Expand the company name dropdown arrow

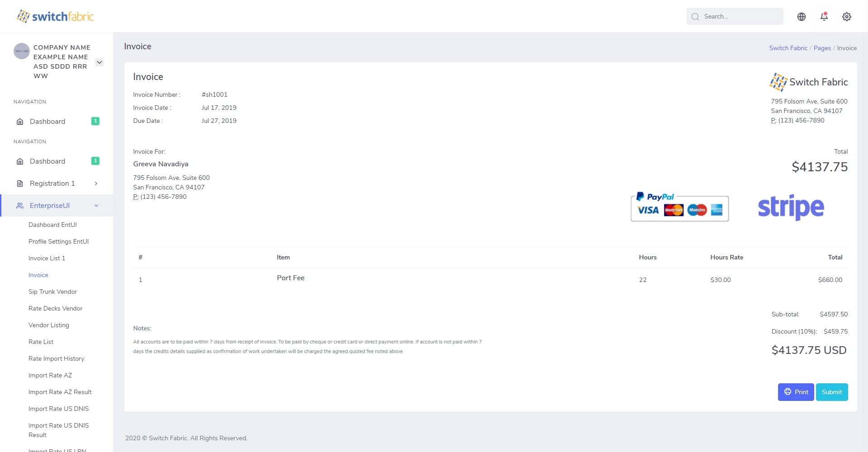click(99, 62)
